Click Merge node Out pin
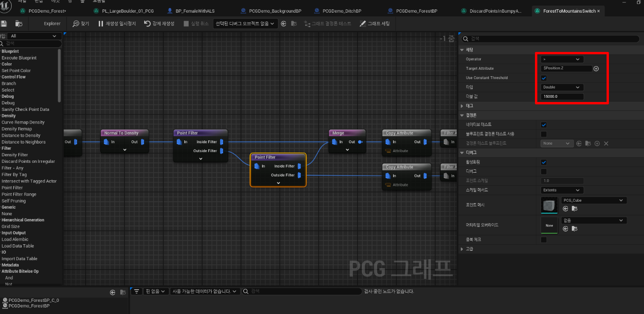The width and height of the screenshot is (644, 314). 360,142
